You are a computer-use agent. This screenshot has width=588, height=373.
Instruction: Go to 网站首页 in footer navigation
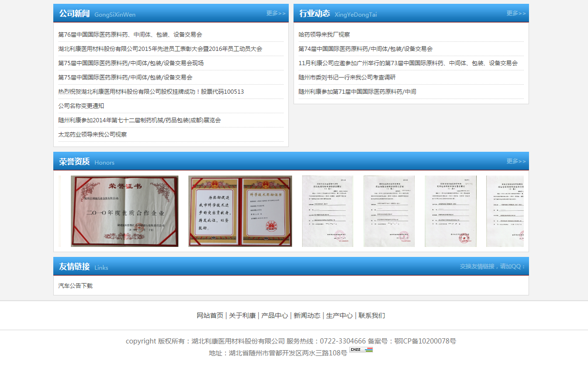(x=210, y=315)
